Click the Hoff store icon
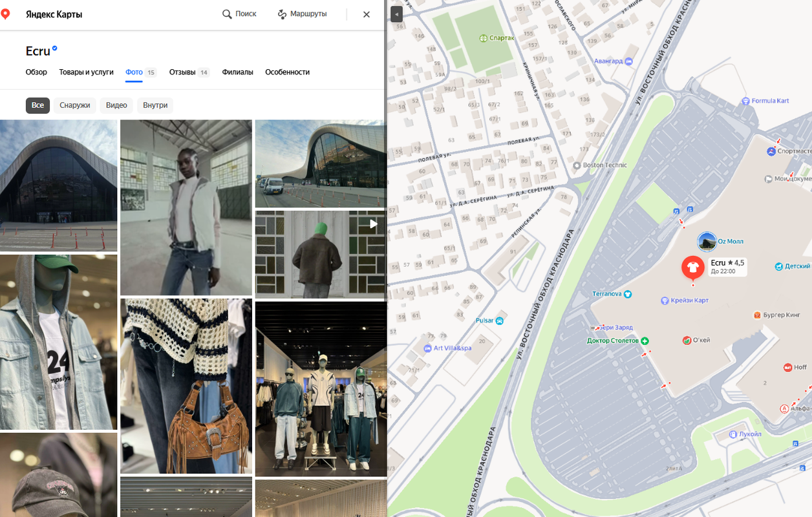This screenshot has width=812, height=517. pos(787,367)
